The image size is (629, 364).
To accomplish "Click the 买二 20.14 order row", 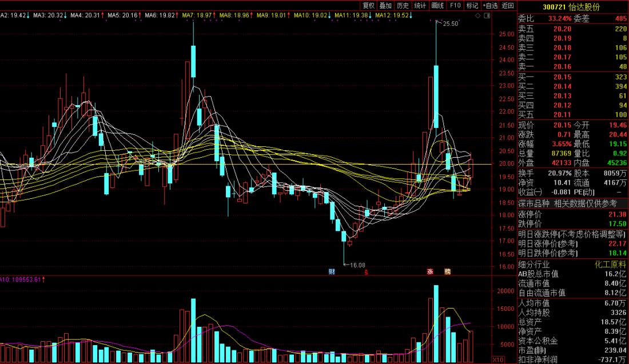I will point(572,86).
